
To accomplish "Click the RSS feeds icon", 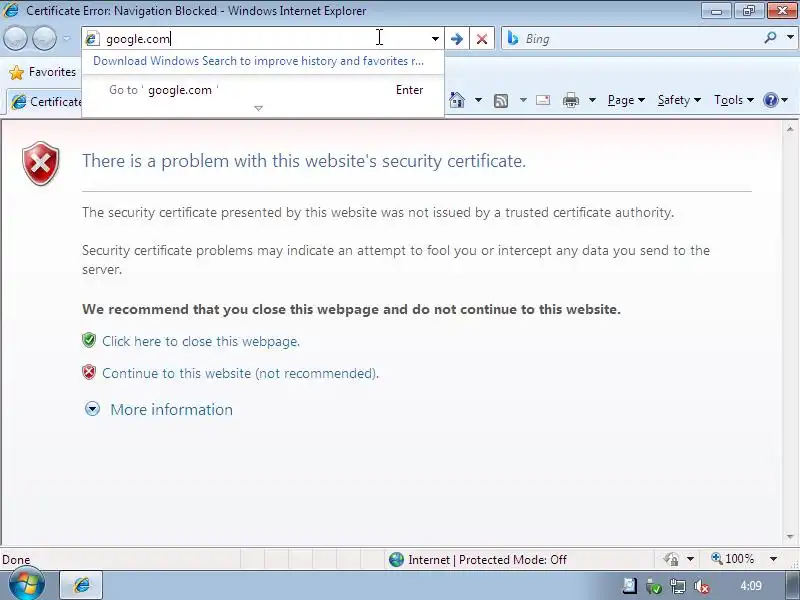I will (501, 101).
